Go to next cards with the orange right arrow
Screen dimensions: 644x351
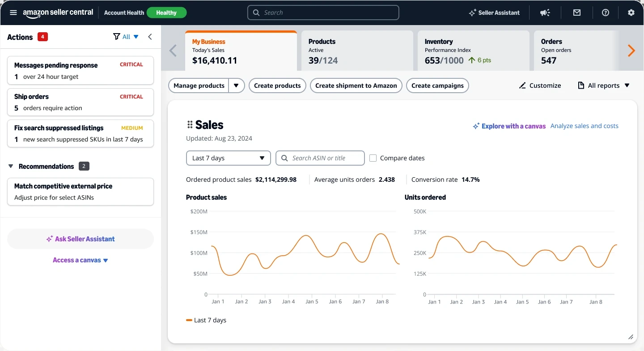tap(631, 51)
